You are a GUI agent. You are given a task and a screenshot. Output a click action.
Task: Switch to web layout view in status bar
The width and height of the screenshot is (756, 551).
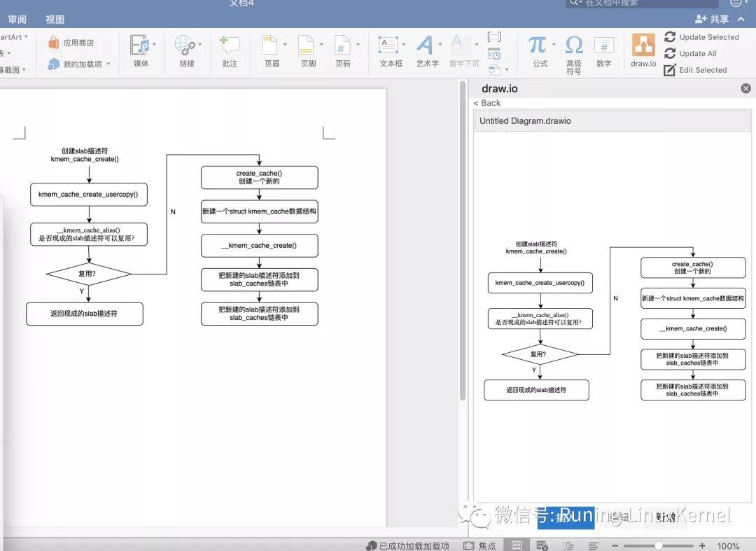click(542, 545)
